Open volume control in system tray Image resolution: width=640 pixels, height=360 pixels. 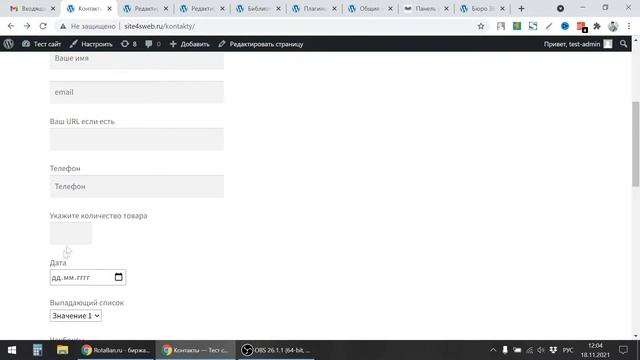[x=541, y=350]
